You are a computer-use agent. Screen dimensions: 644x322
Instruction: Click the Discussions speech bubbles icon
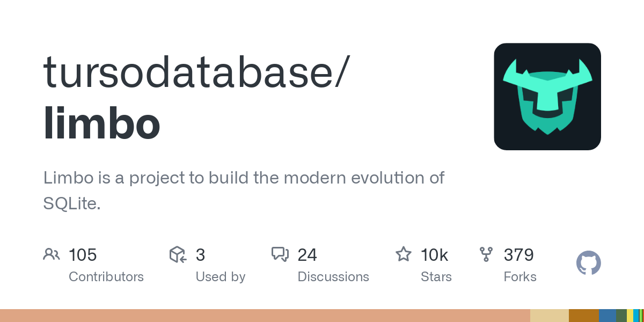click(280, 254)
